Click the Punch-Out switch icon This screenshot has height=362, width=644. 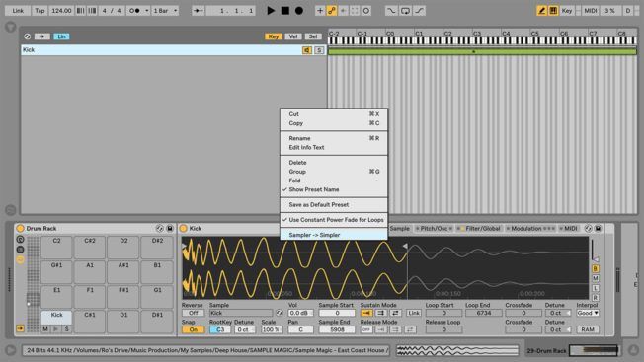tap(419, 11)
